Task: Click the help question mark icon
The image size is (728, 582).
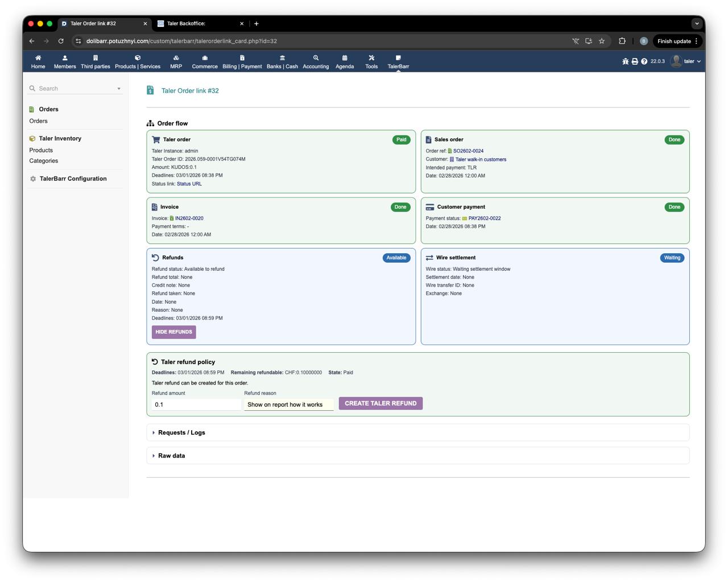Action: (644, 61)
